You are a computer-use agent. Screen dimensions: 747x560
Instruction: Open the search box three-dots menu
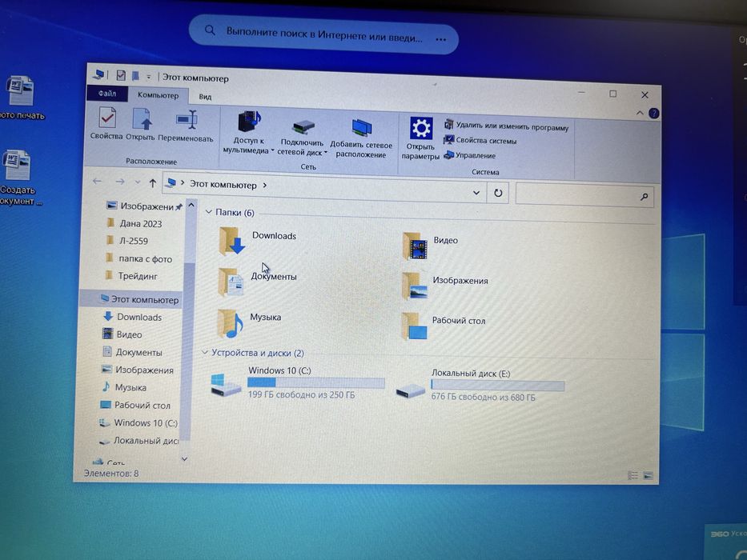(440, 39)
